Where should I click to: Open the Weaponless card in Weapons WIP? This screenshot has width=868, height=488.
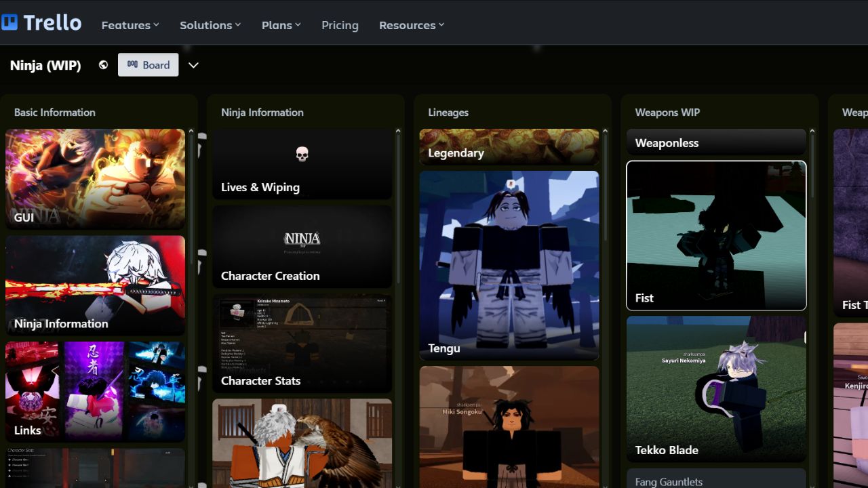tap(715, 143)
